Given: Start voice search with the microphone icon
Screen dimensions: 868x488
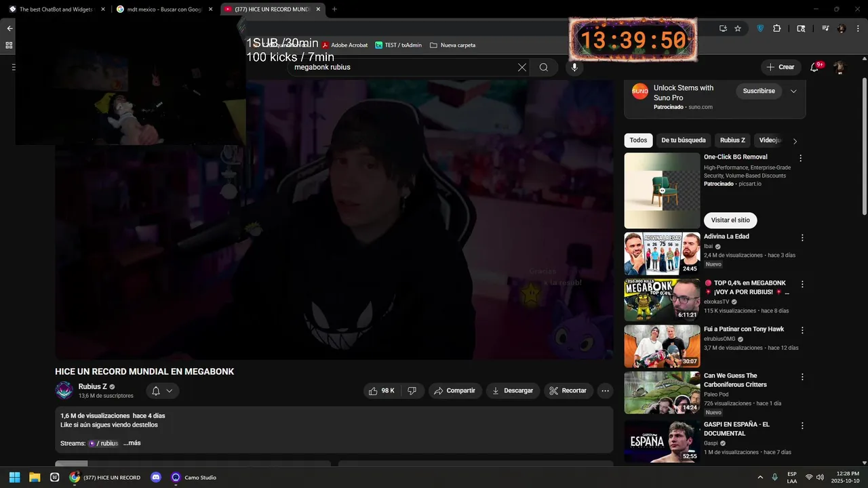Looking at the screenshot, I should coord(574,67).
